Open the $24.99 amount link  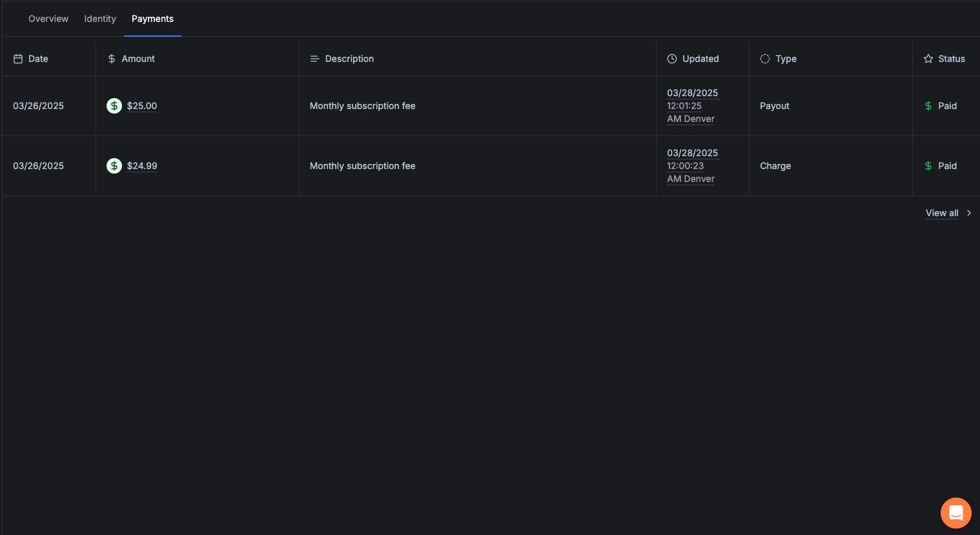point(141,165)
